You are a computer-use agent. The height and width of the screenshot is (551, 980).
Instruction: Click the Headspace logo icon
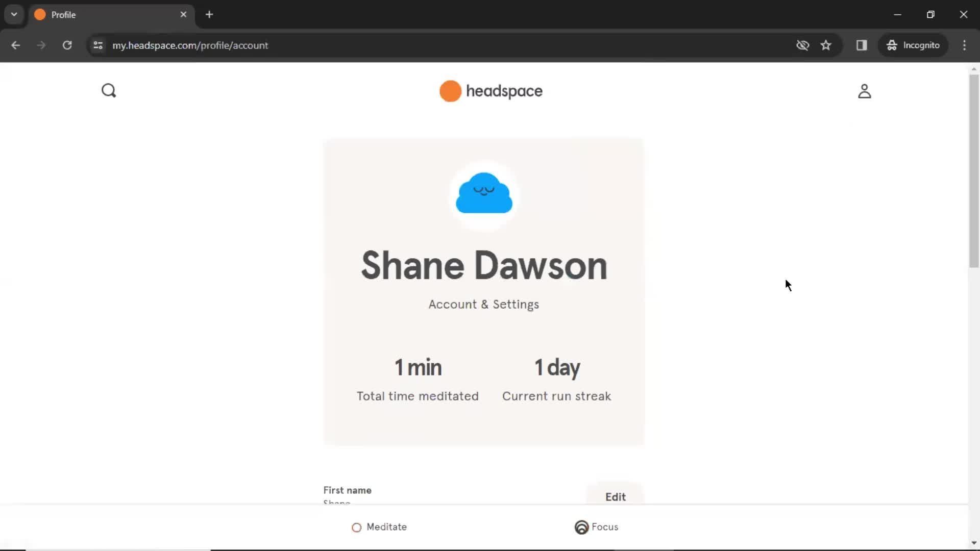449,91
